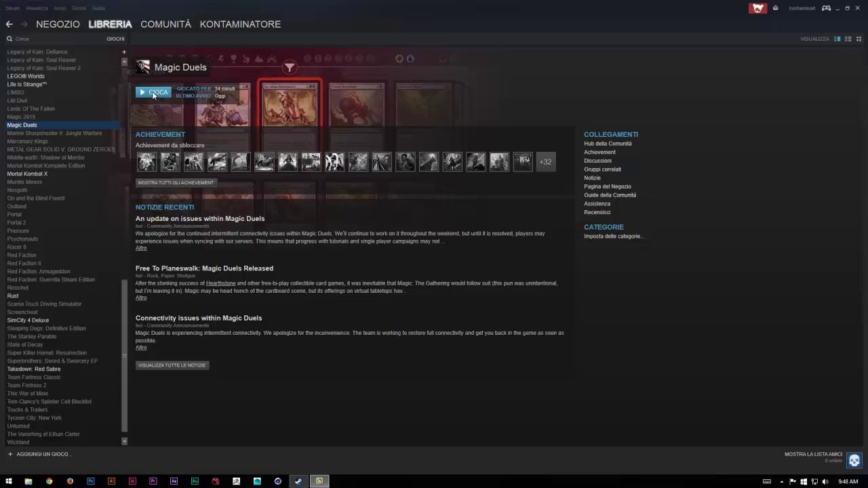868x488 pixels.
Task: Open the GIOCHI library filter dropdown
Action: (x=115, y=39)
